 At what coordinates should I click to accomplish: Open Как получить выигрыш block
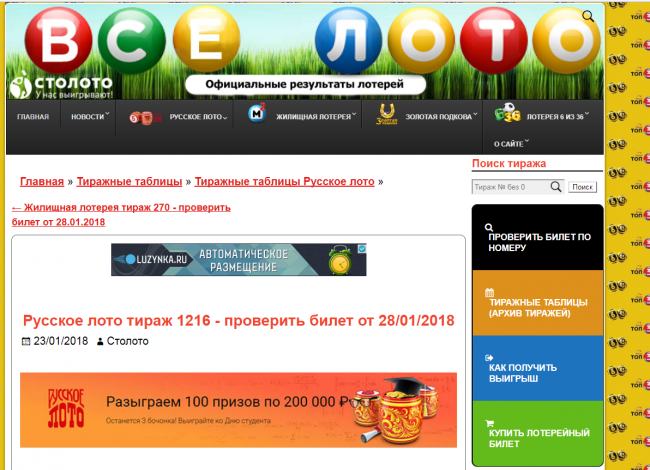click(x=538, y=368)
